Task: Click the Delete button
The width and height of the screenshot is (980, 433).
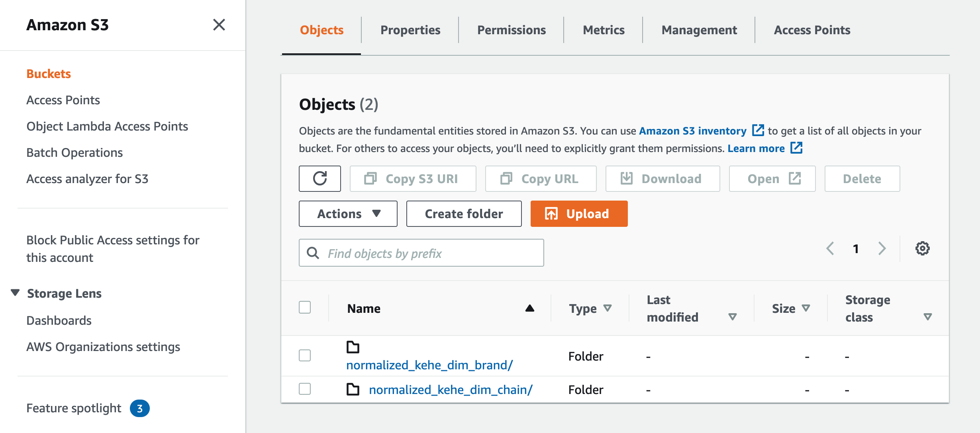Action: tap(862, 179)
